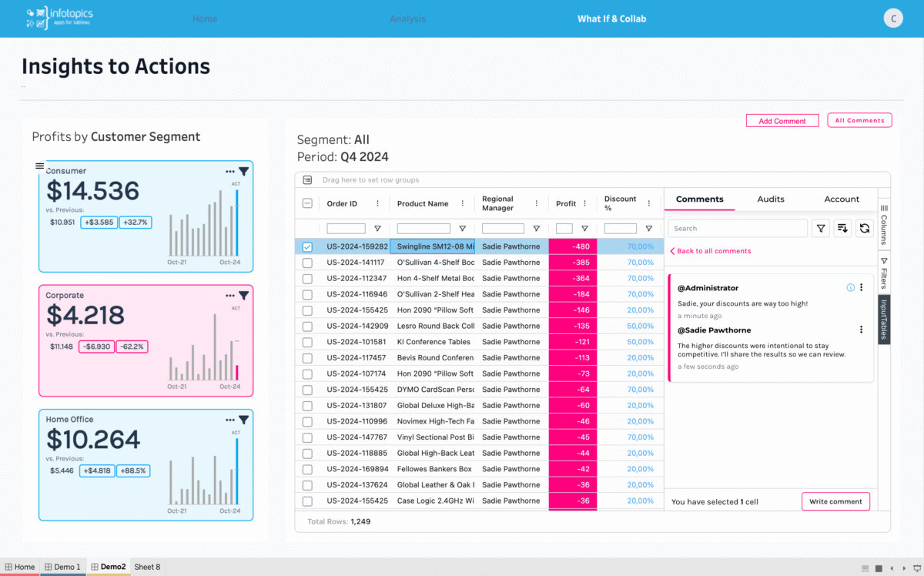Open the Demo 1 sheet tab
This screenshot has width=924, height=576.
[x=62, y=567]
